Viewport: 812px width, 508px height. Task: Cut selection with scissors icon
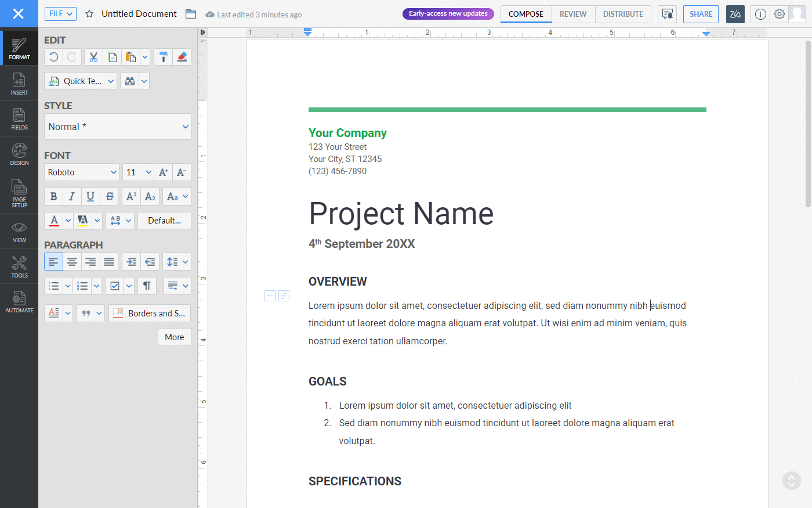[93, 57]
